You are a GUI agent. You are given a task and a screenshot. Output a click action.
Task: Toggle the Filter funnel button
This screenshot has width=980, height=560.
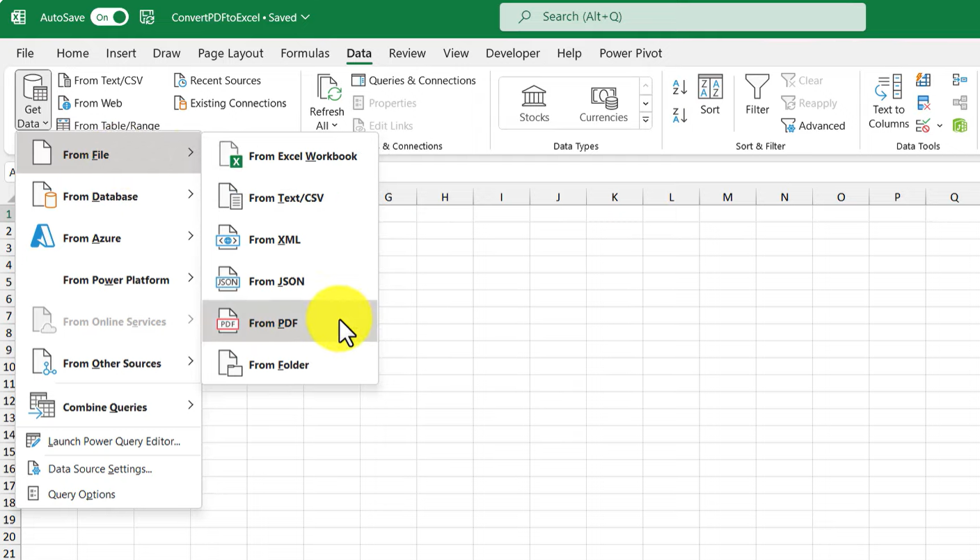757,95
